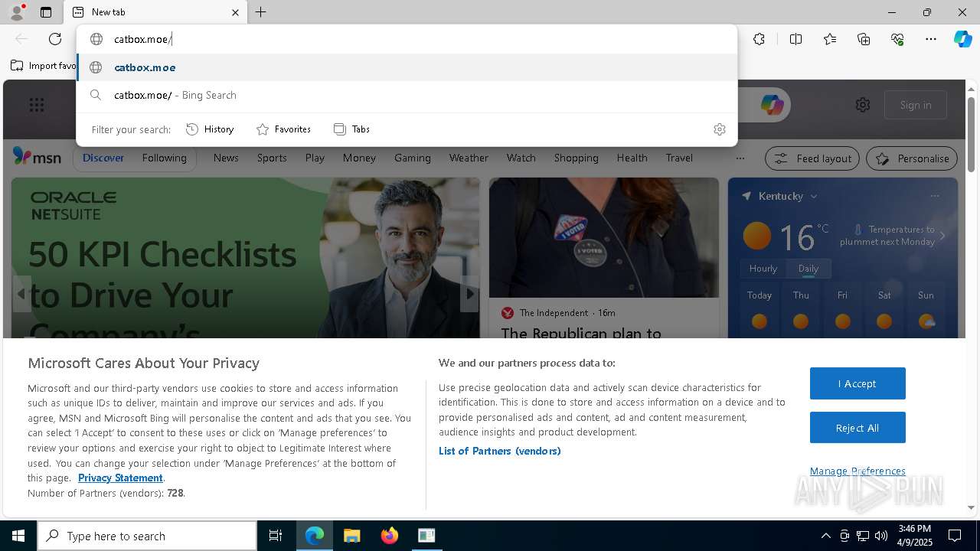The height and width of the screenshot is (551, 980).
Task: Click taskbar search box
Action: 147,536
